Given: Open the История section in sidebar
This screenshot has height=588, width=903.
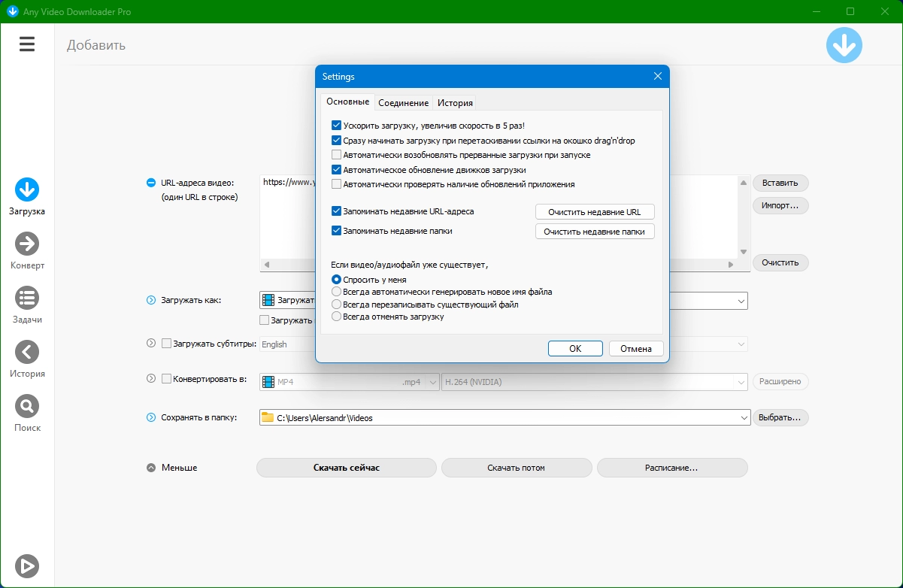Looking at the screenshot, I should pyautogui.click(x=27, y=359).
